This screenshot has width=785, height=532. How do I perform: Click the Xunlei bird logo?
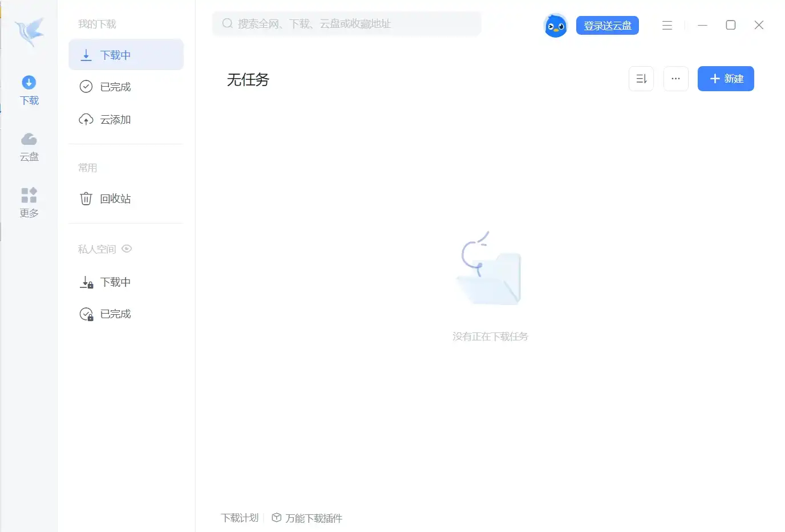click(x=29, y=32)
